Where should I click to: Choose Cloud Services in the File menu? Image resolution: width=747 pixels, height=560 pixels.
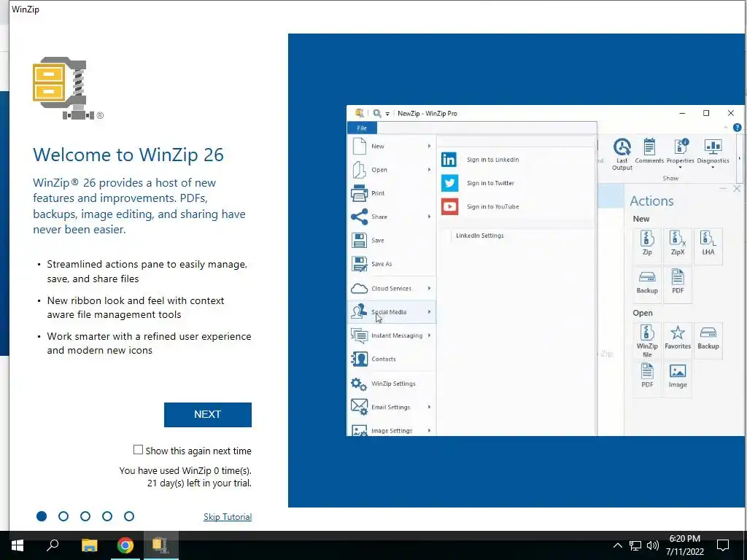392,289
